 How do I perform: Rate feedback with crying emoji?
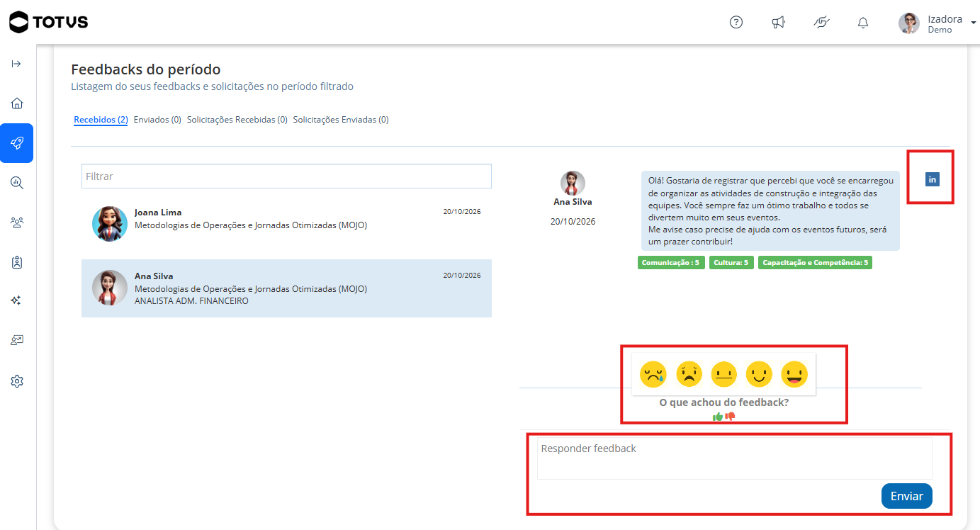(x=653, y=374)
